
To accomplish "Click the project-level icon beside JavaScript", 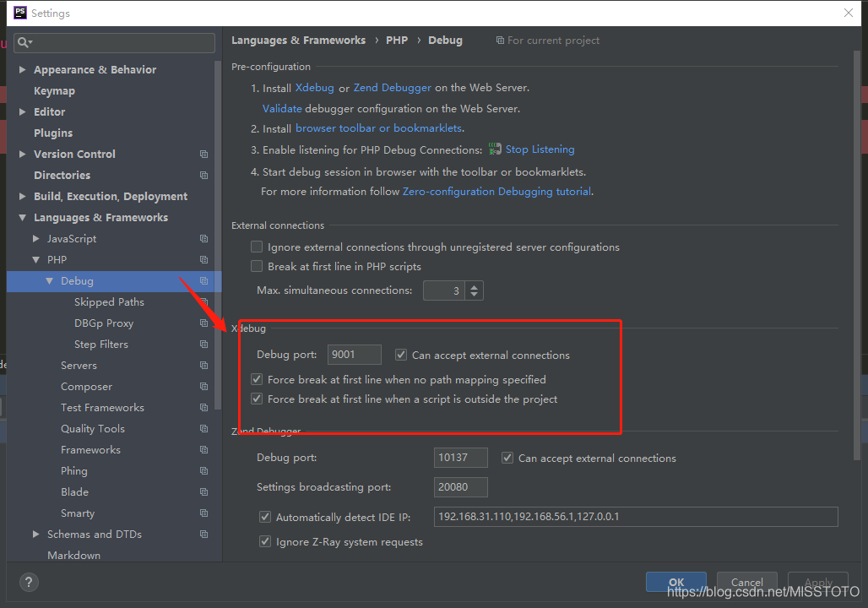I will point(203,239).
